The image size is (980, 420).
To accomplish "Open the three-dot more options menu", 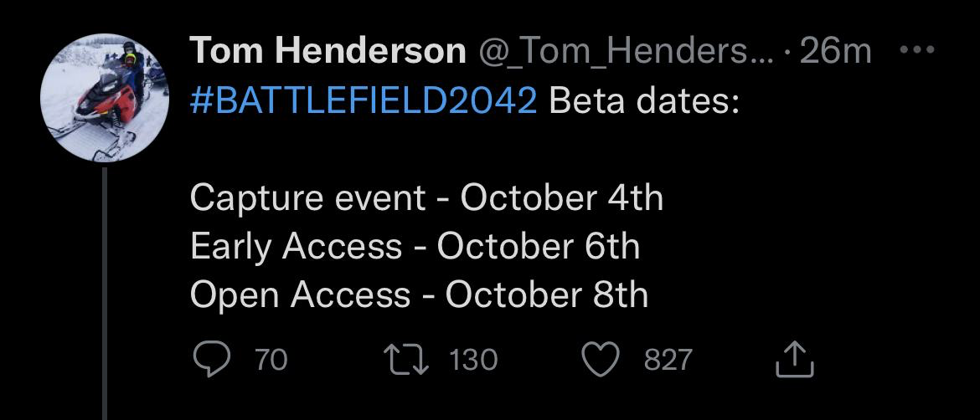I will [921, 50].
